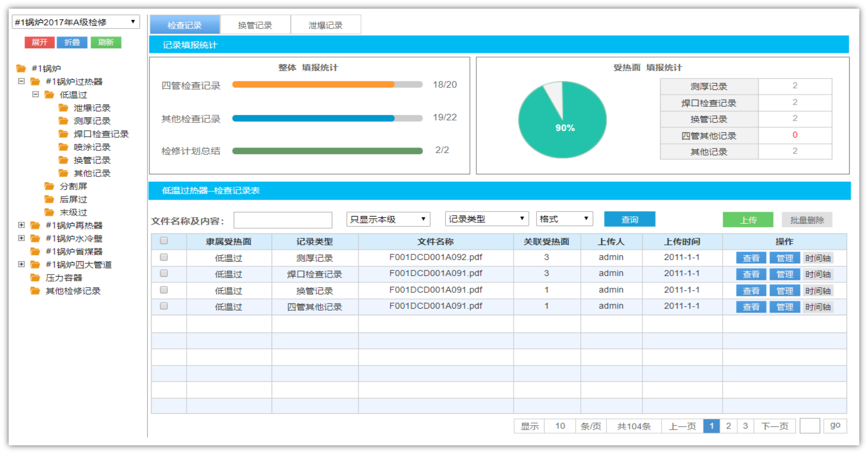The width and height of the screenshot is (868, 454).
Task: Switch to the 换管记录 tab
Action: (x=255, y=25)
